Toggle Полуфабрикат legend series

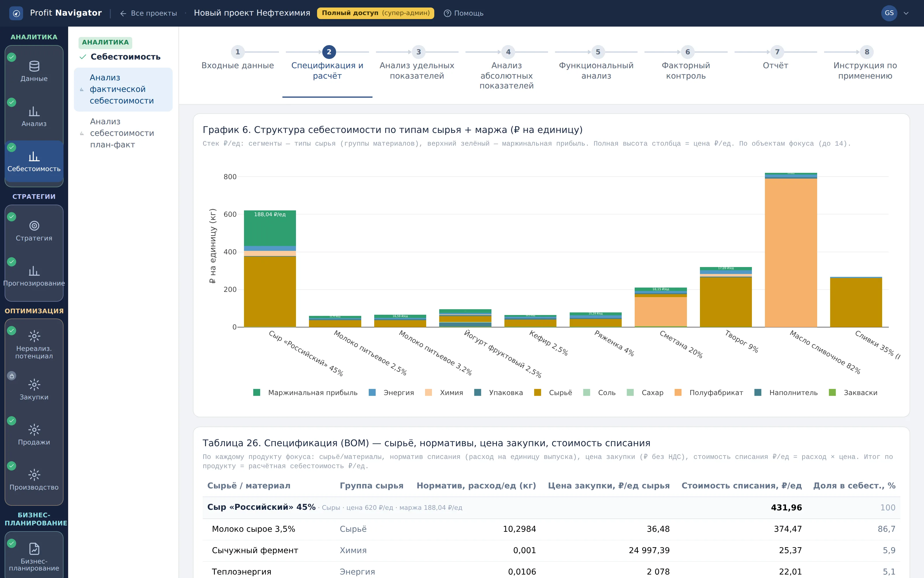coord(709,392)
